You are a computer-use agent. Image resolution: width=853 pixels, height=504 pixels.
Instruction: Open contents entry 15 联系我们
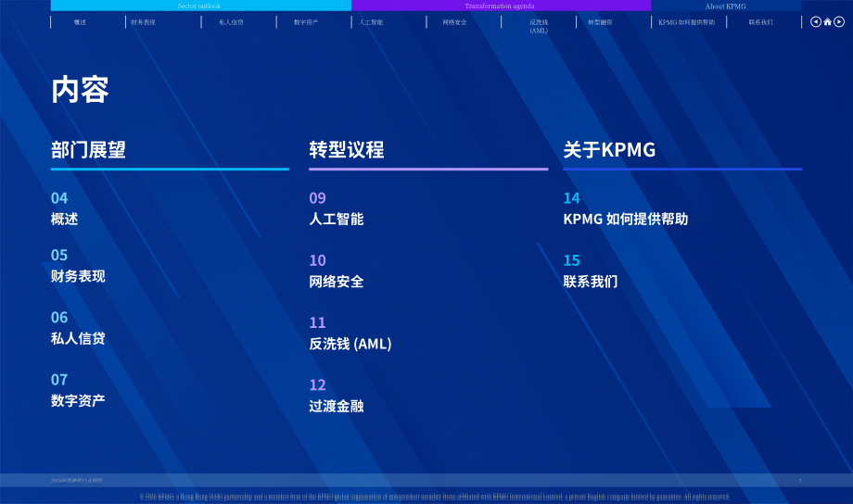(591, 271)
